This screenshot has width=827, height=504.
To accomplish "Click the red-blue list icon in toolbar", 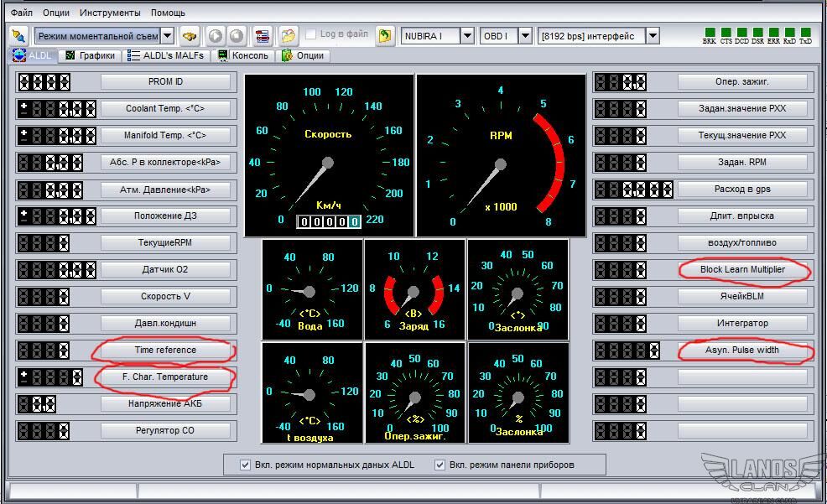I will tap(263, 36).
